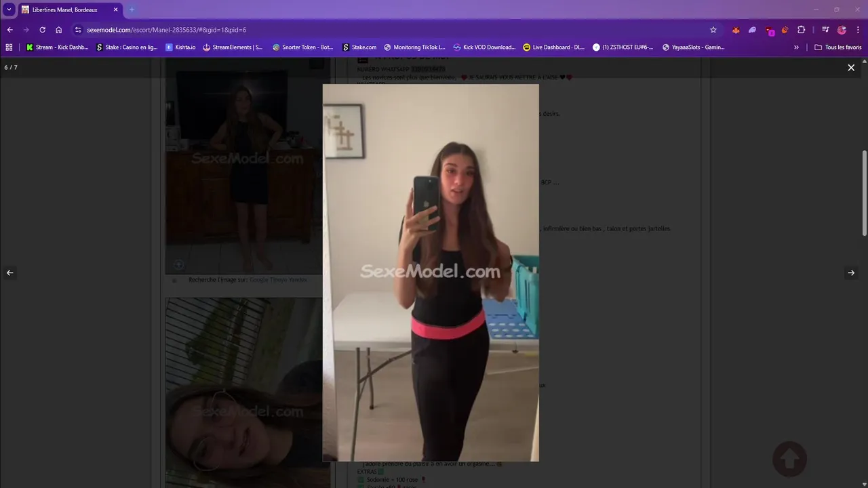Open Live Dashboard - DL bookmark
Image resolution: width=868 pixels, height=488 pixels.
pos(554,47)
